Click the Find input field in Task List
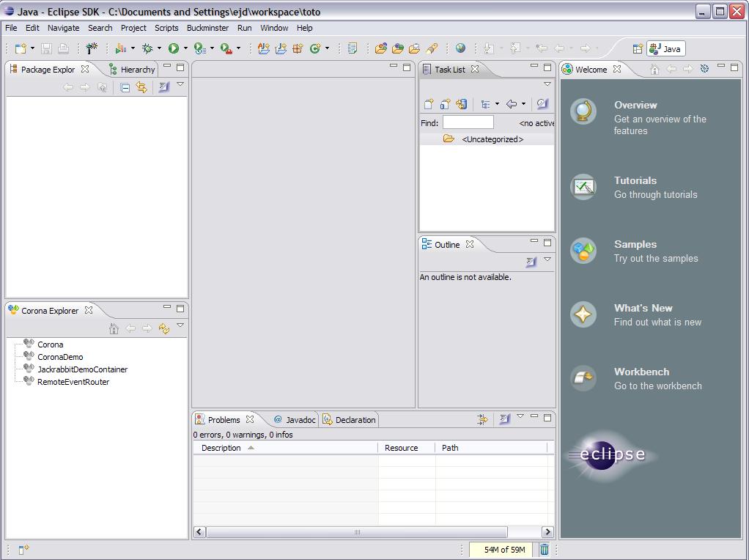Viewport: 749px width, 560px height. click(468, 122)
